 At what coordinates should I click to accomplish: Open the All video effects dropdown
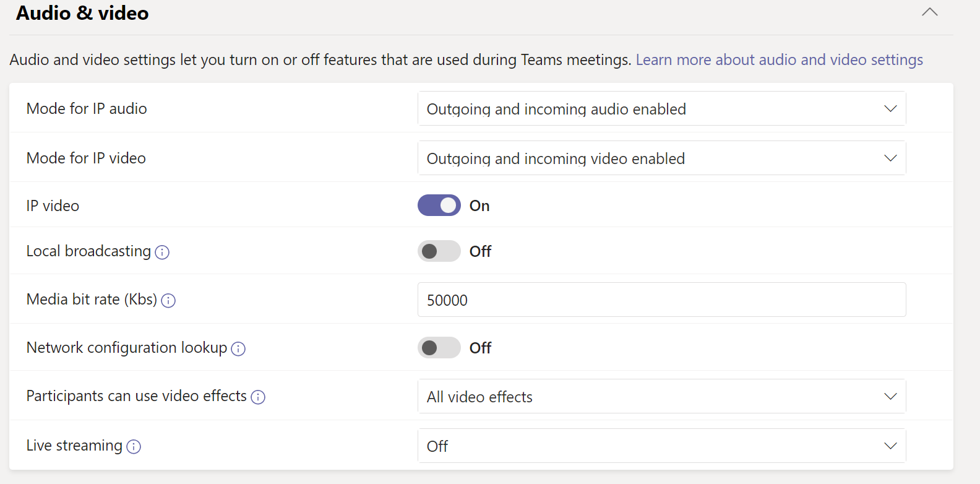661,397
